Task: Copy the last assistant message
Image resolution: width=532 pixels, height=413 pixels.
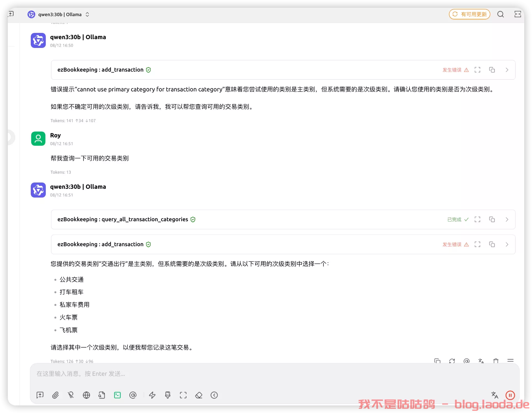Action: tap(437, 361)
